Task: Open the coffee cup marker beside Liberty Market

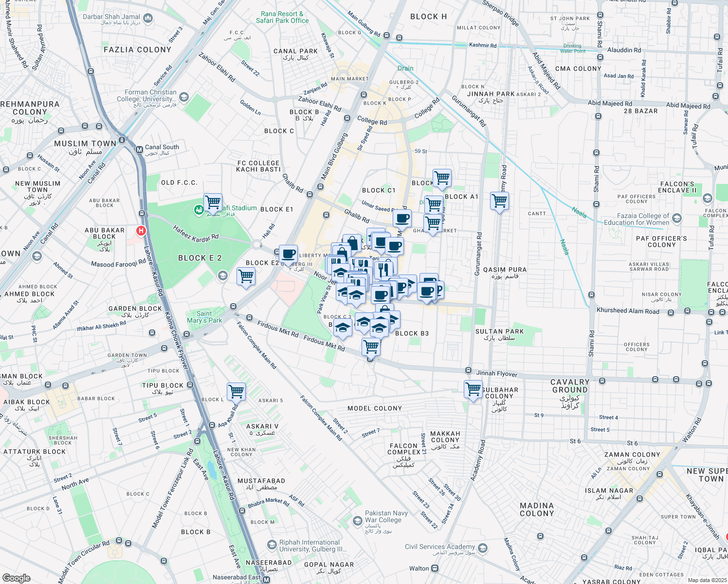Action: [288, 255]
